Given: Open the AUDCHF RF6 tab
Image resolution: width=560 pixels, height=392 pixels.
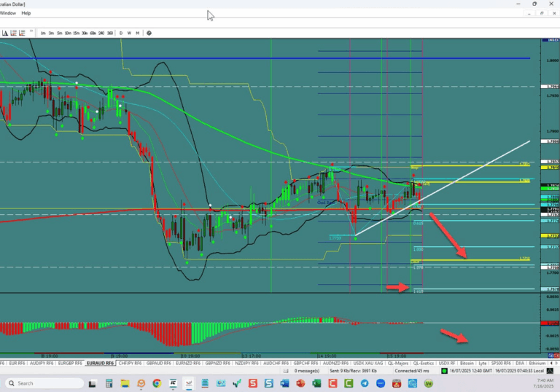Looking at the screenshot, I should click(276, 363).
